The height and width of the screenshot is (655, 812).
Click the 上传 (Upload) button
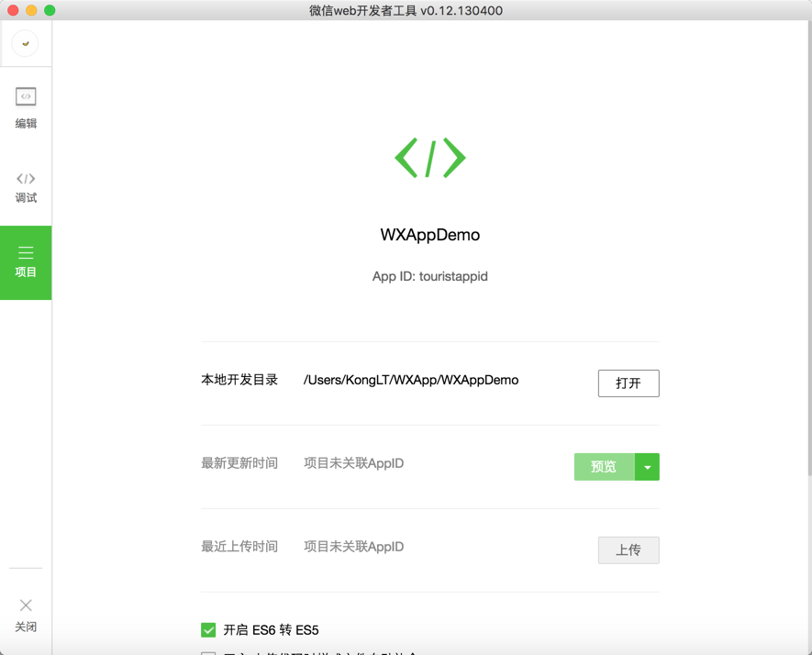click(628, 550)
